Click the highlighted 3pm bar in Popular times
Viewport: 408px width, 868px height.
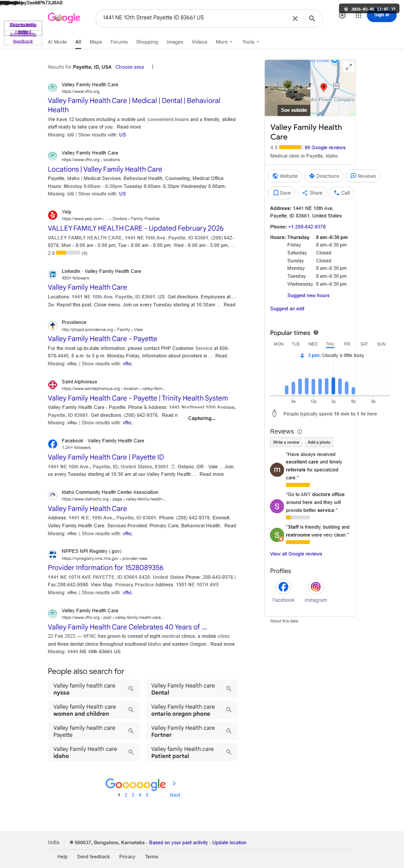click(x=333, y=386)
